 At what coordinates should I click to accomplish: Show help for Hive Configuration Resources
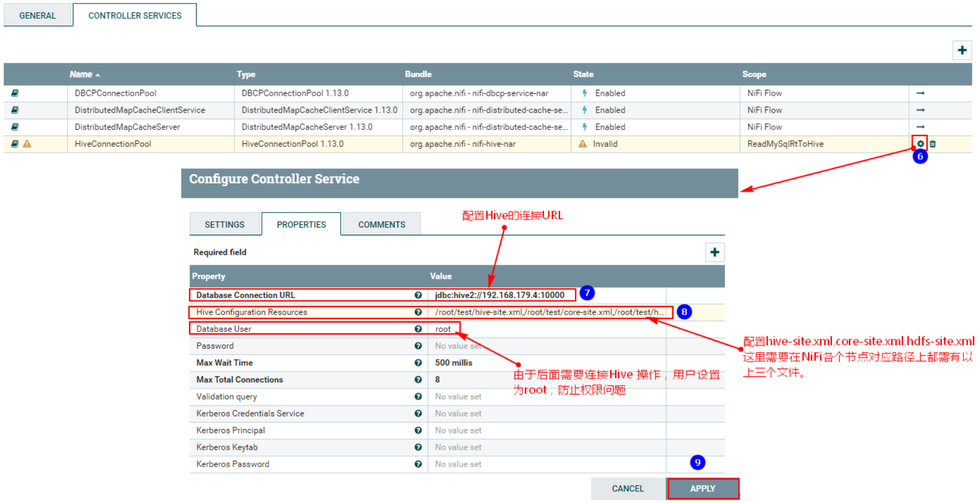point(418,312)
